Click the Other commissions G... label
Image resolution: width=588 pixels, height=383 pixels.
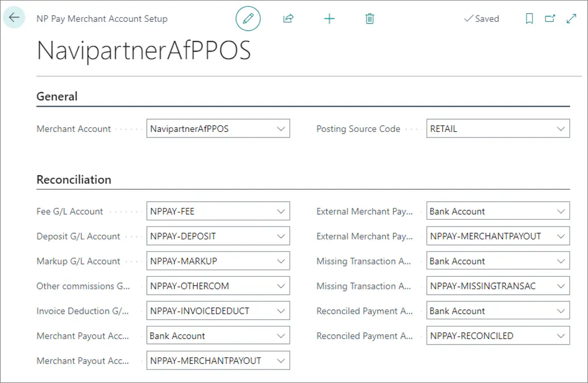tap(83, 286)
